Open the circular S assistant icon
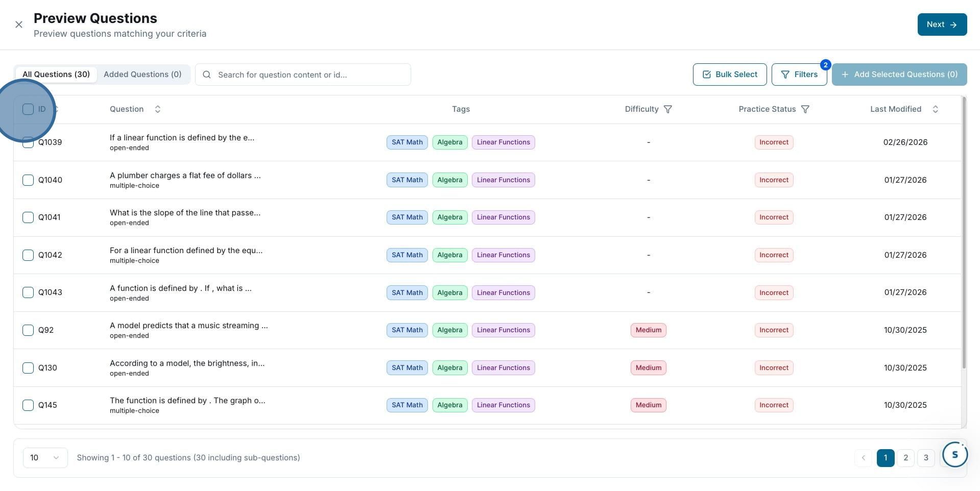 pyautogui.click(x=954, y=454)
